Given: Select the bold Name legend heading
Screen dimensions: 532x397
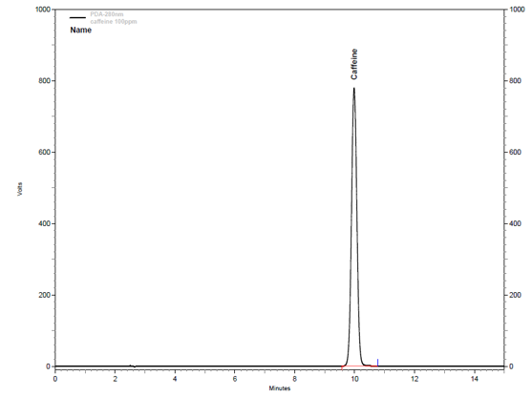Looking at the screenshot, I should coord(81,30).
